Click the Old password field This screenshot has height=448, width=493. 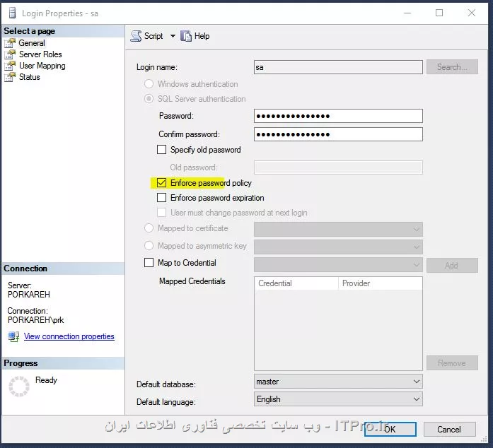[338, 167]
